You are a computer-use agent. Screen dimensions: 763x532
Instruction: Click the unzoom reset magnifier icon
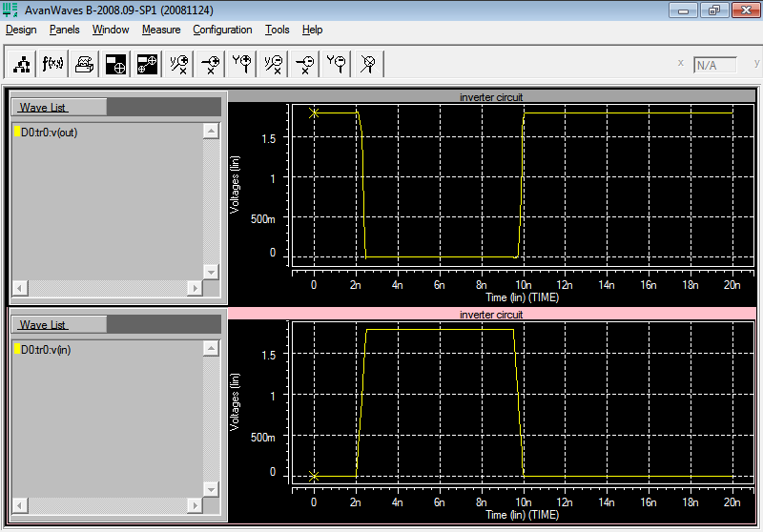click(x=368, y=64)
